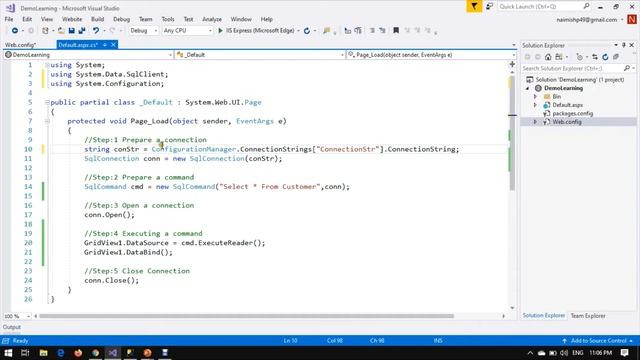The image size is (640, 360).
Task: Click the Solution Explorer view switcher icon
Action: pyautogui.click(x=559, y=57)
